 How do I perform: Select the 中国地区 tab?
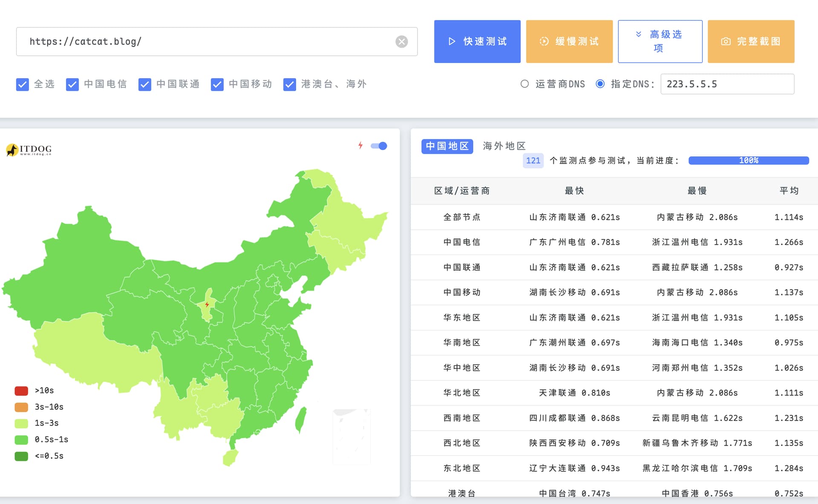(x=447, y=146)
